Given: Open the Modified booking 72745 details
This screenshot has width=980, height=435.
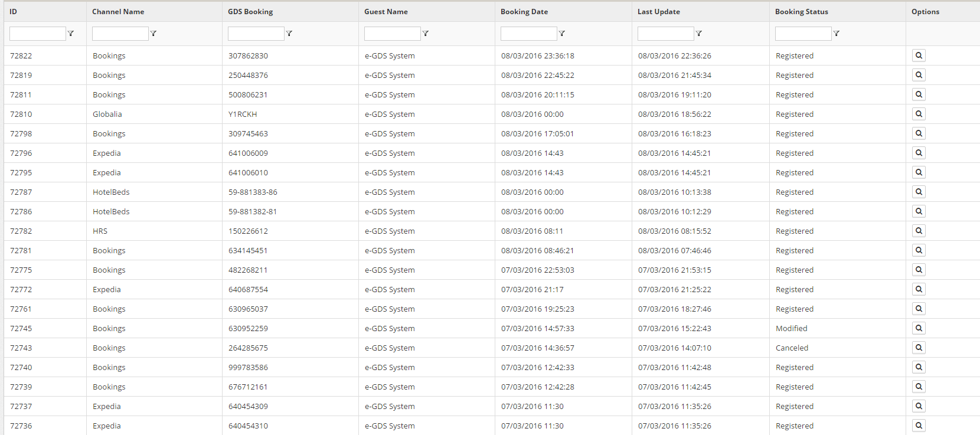Looking at the screenshot, I should tap(919, 328).
